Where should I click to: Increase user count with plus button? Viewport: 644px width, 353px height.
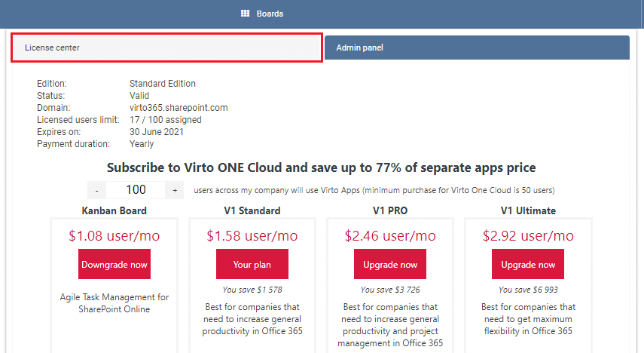(175, 190)
